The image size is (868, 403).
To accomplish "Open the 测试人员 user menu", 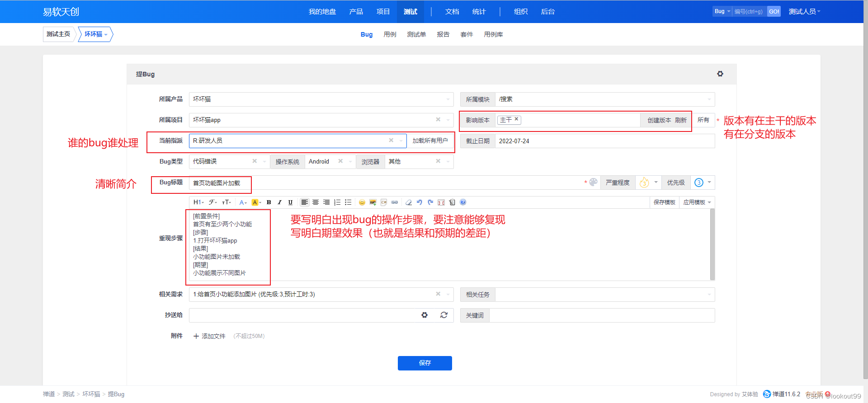I will click(805, 12).
